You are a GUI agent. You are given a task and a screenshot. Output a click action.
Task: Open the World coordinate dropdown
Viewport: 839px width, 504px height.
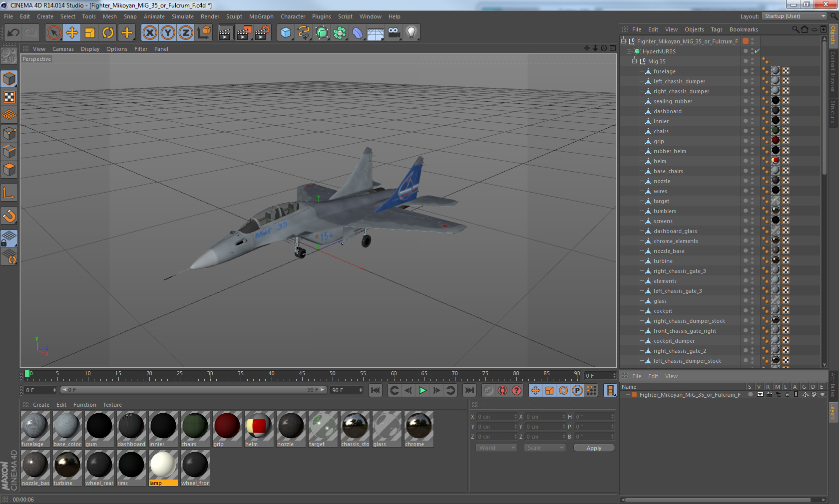(x=496, y=448)
